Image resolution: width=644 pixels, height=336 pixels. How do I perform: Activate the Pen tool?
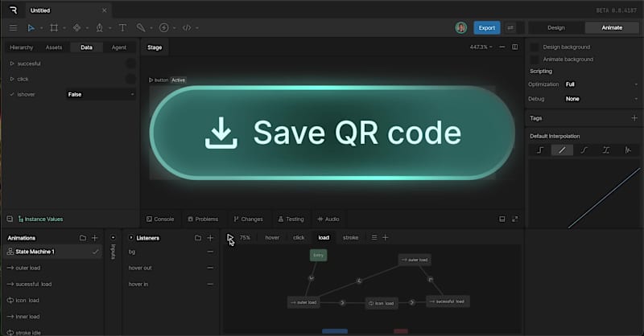(x=99, y=28)
